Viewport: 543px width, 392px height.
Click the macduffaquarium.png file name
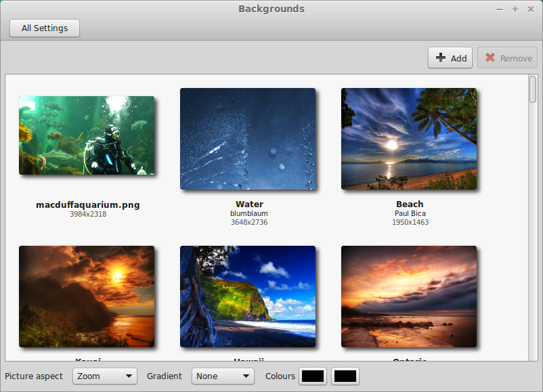(88, 205)
